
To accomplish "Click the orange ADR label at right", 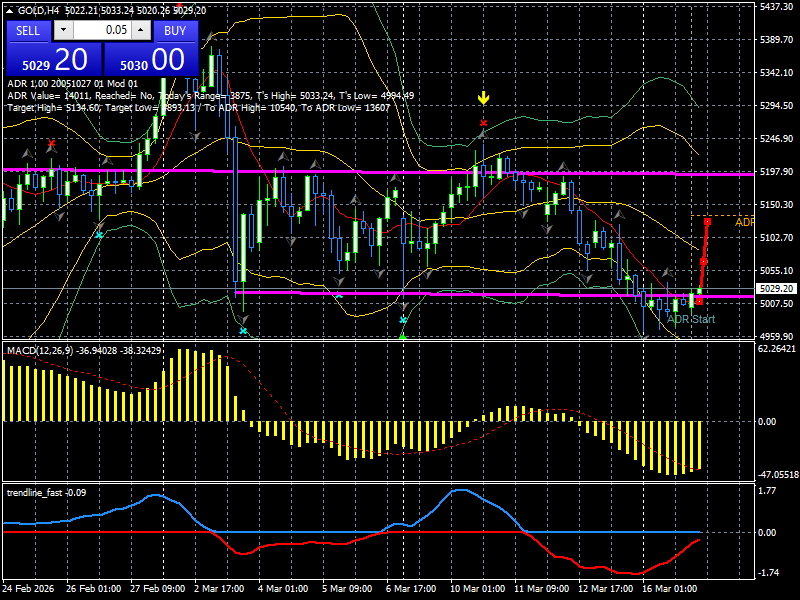I will pyautogui.click(x=744, y=222).
